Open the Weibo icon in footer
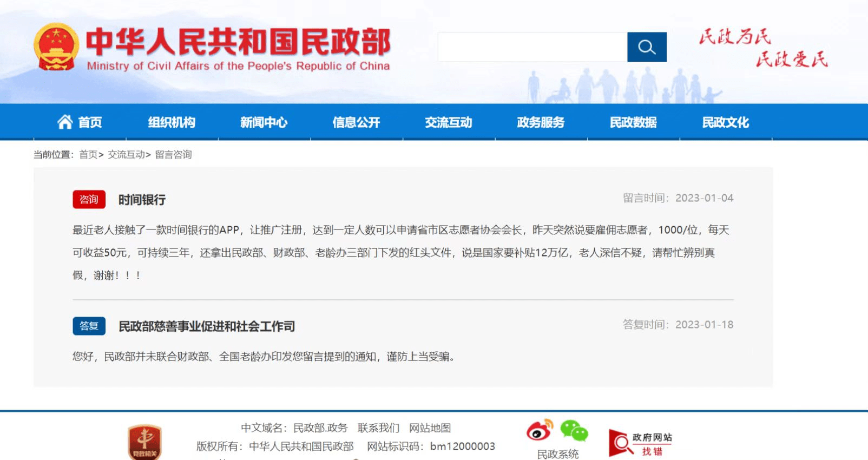The height and width of the screenshot is (460, 868). [x=540, y=431]
